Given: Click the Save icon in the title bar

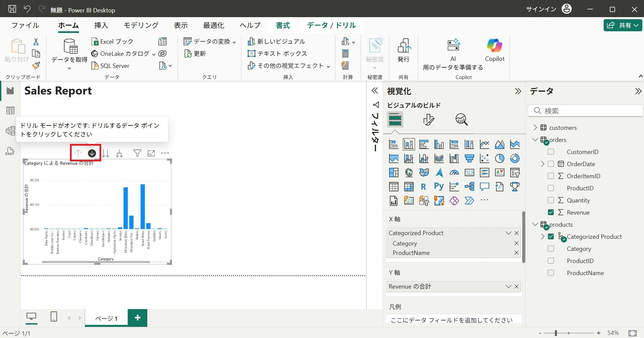Looking at the screenshot, I should (x=12, y=9).
